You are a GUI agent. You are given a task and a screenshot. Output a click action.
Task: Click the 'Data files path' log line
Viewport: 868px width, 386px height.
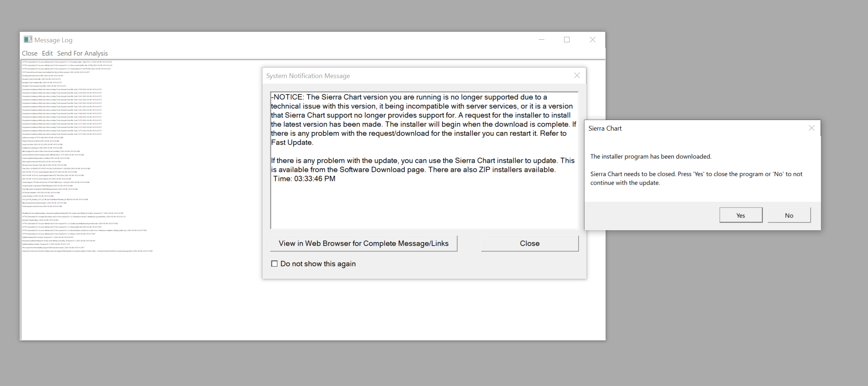tap(50, 189)
